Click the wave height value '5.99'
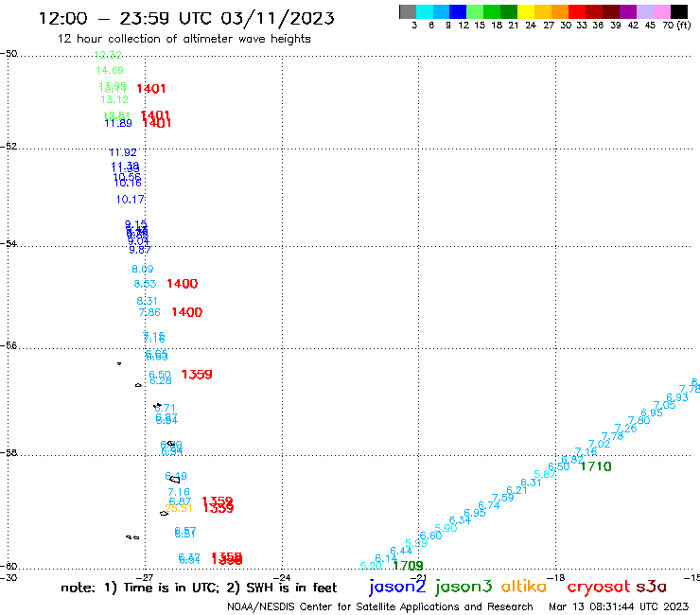 (416, 543)
